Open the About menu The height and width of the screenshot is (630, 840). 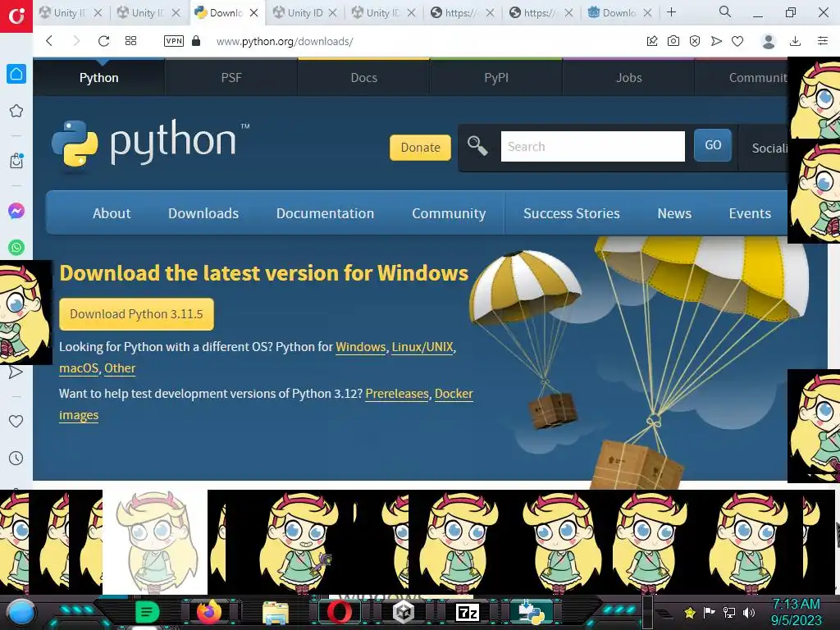(112, 213)
